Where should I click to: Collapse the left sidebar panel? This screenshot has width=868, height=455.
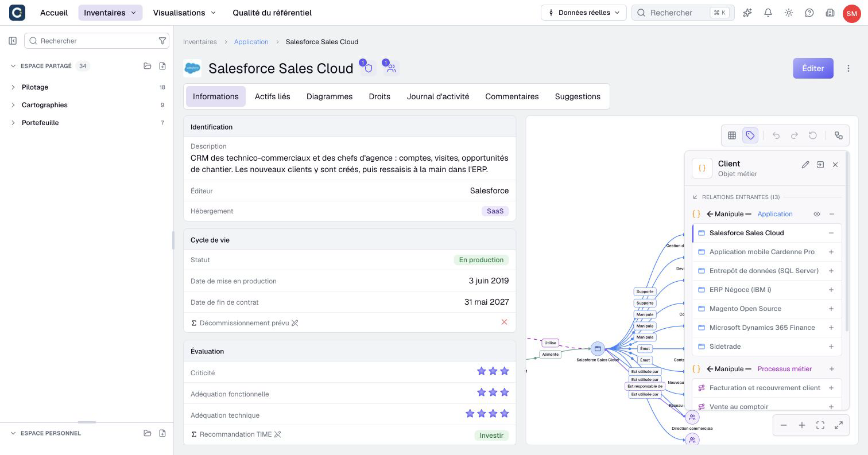point(13,41)
